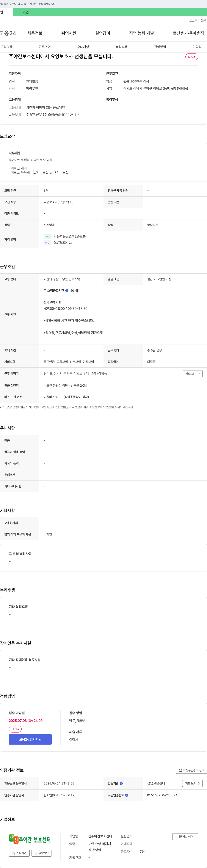Add to 관심기업 with star button

[x=19, y=853]
